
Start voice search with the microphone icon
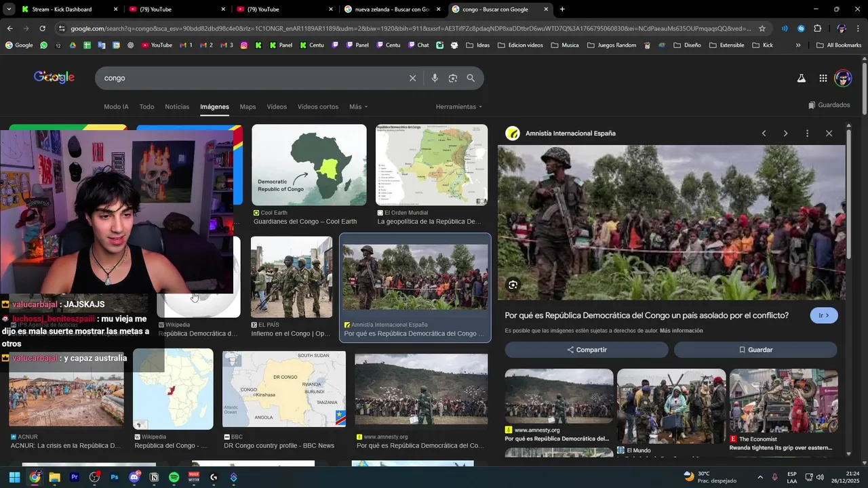(435, 78)
